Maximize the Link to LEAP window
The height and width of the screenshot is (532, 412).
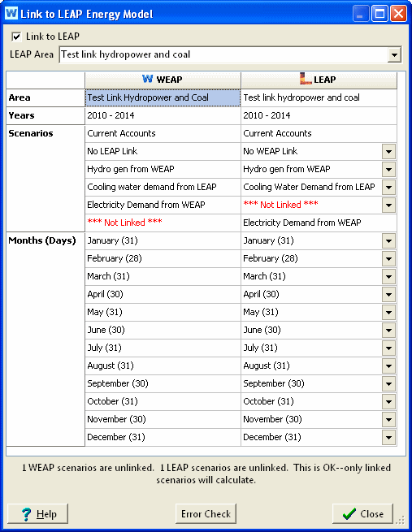tap(379, 14)
